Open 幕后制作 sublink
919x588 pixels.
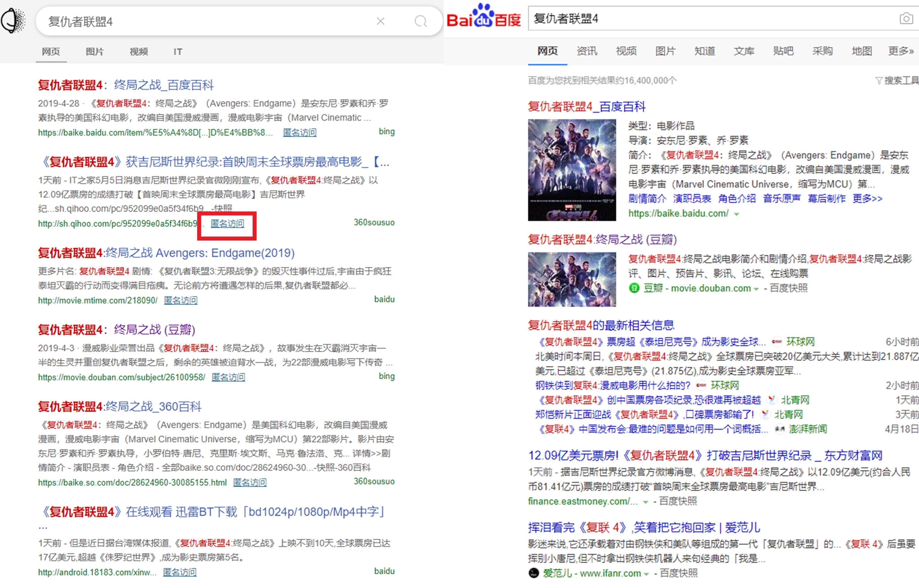tap(827, 199)
